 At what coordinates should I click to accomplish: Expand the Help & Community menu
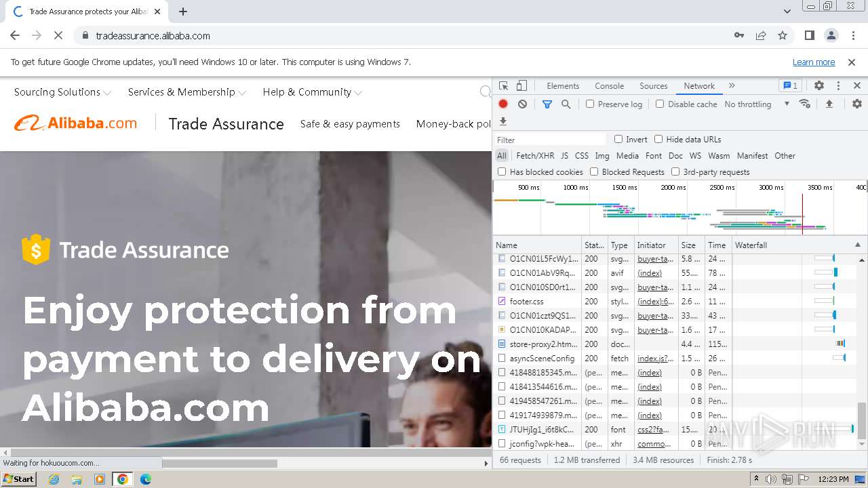coord(313,92)
